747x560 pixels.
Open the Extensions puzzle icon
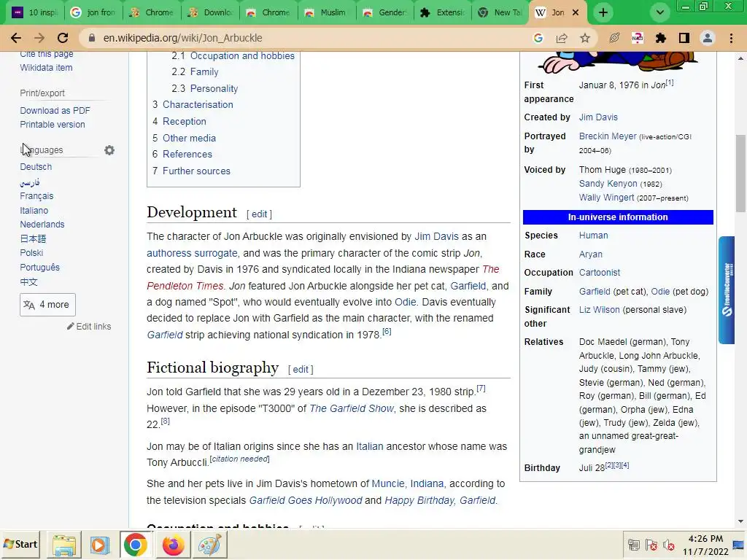click(x=660, y=38)
